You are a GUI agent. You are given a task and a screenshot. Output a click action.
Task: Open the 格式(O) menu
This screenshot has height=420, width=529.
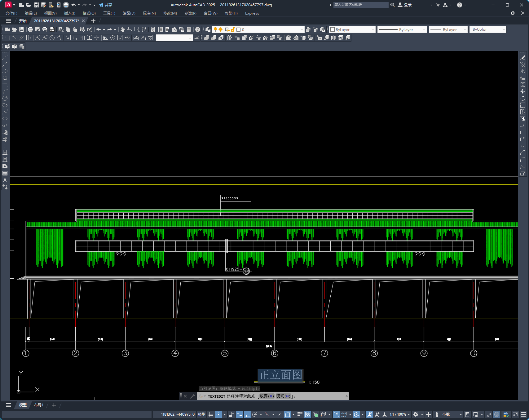(x=89, y=13)
